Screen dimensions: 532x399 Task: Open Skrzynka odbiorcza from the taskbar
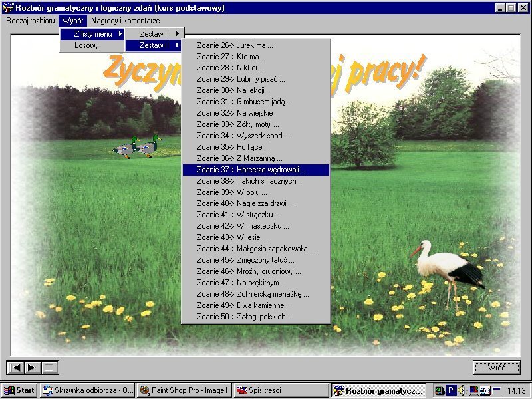coord(86,390)
